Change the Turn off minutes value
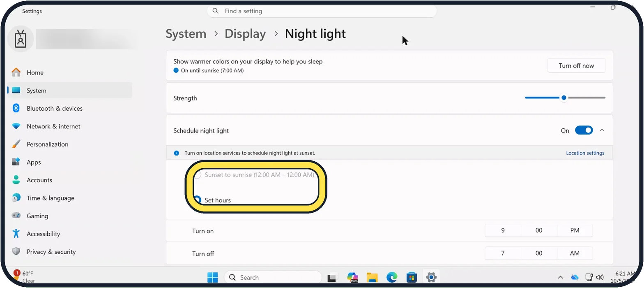 coord(539,253)
